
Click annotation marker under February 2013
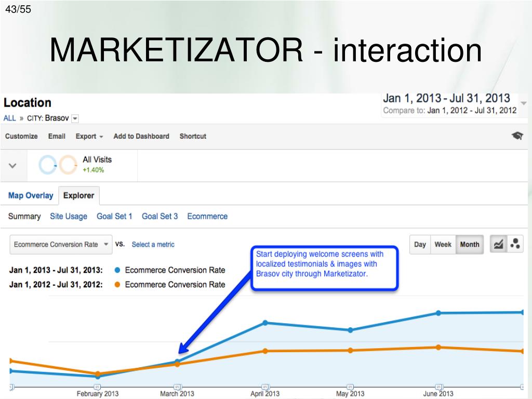pos(97,387)
